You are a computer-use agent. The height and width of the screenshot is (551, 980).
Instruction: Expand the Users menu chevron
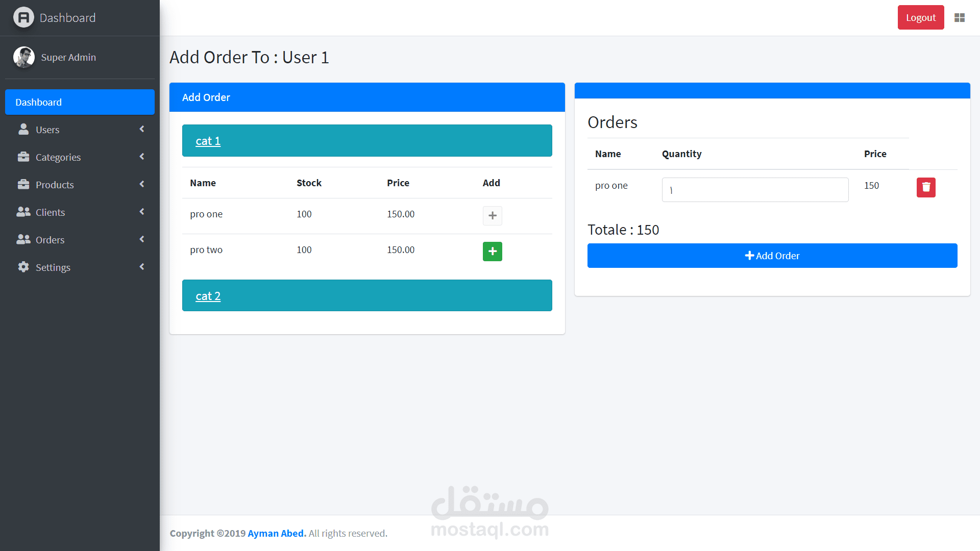point(142,129)
